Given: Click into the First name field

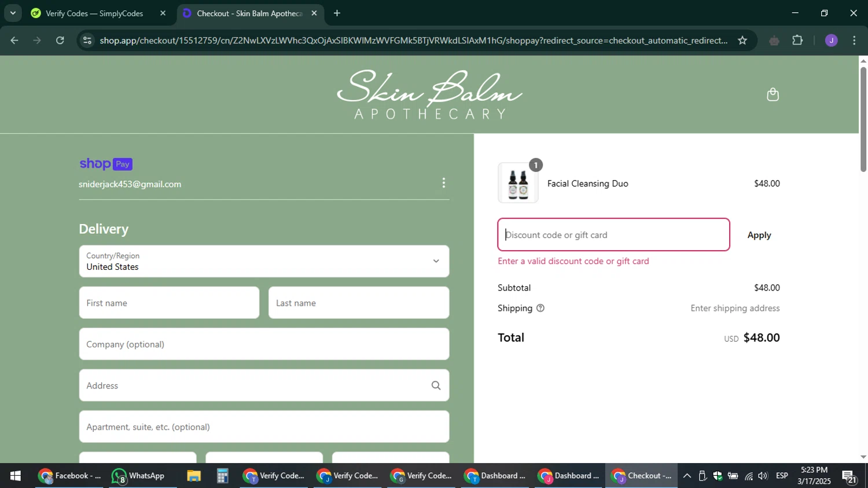Looking at the screenshot, I should click(x=169, y=303).
